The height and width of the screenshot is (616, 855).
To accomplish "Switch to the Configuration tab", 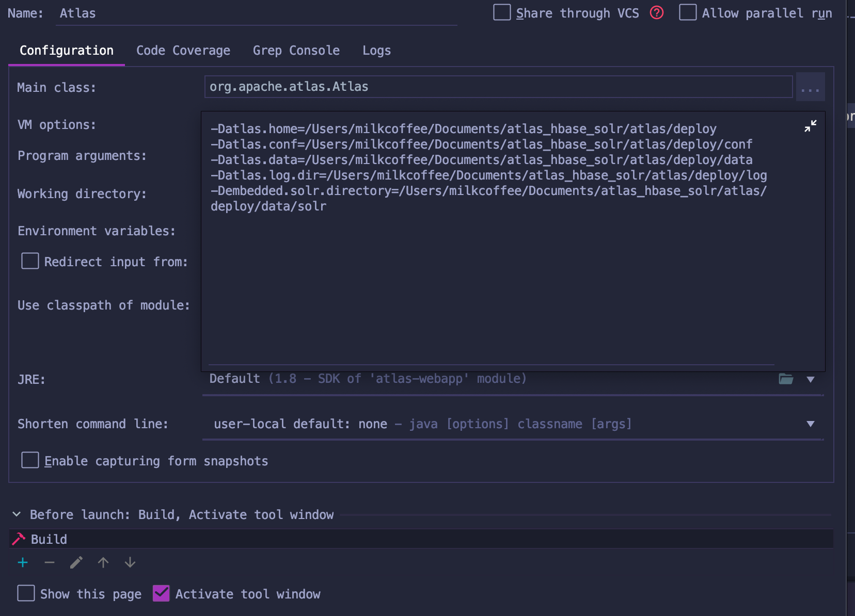I will click(67, 51).
